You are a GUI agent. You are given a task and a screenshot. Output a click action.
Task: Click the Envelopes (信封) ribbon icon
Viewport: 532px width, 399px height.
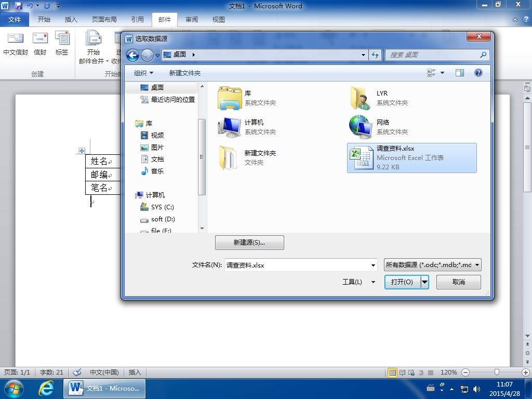[40, 43]
